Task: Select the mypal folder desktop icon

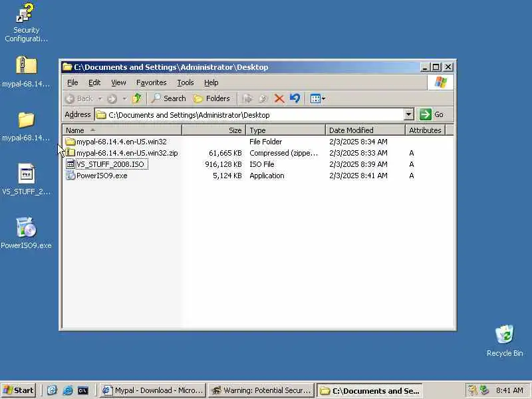Action: (x=26, y=126)
